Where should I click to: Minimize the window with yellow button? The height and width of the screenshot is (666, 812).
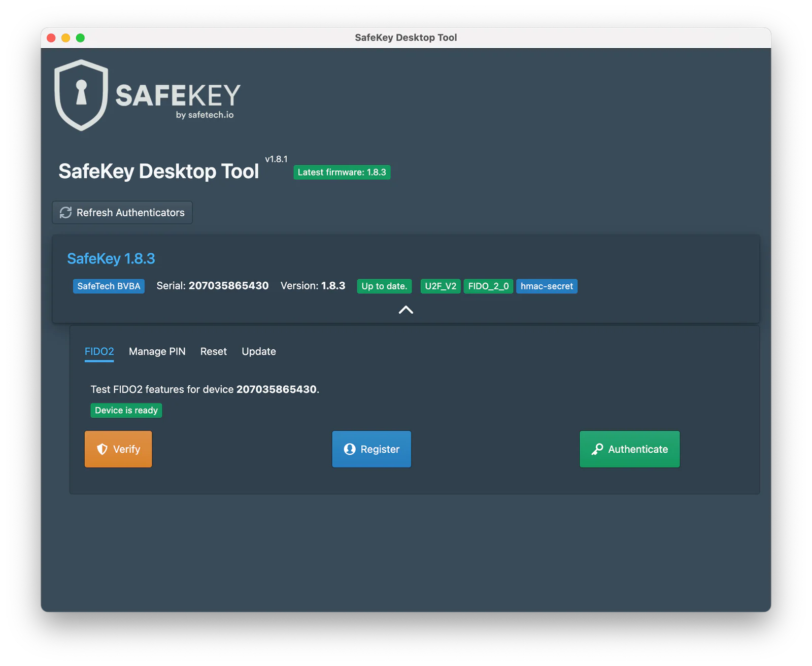tap(66, 38)
